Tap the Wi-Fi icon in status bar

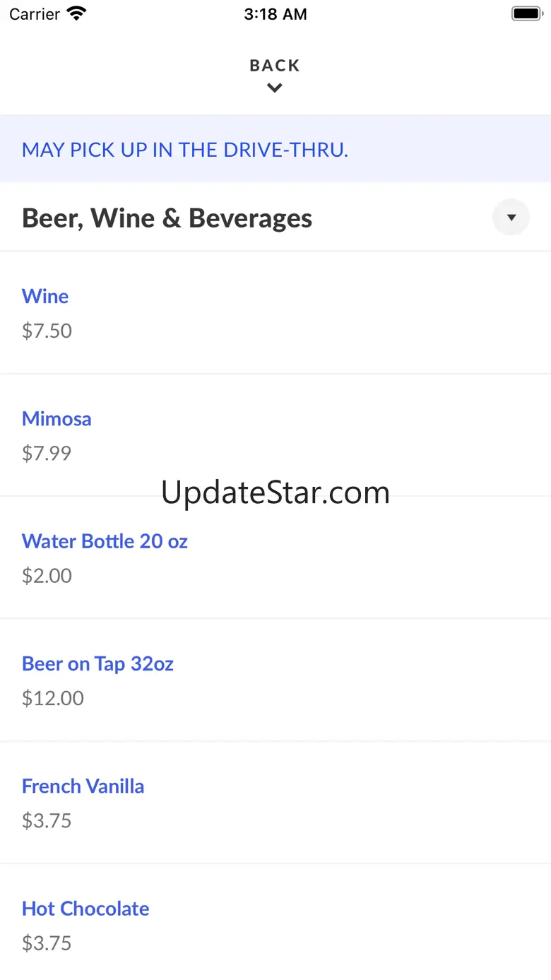point(76,14)
